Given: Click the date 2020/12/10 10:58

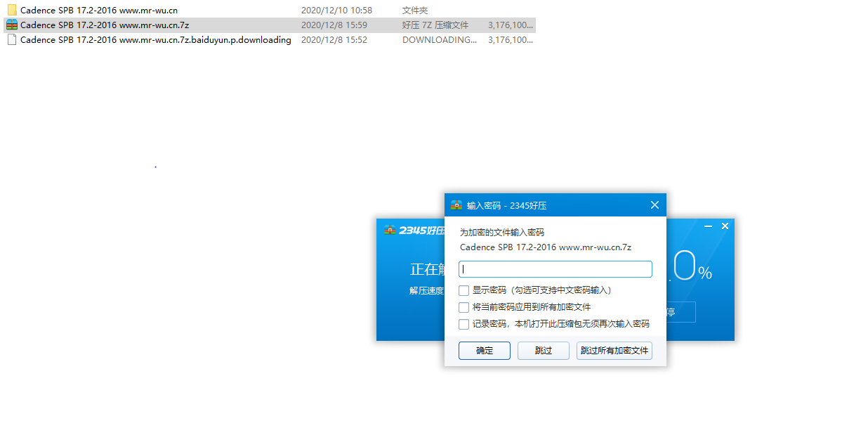Looking at the screenshot, I should point(336,11).
